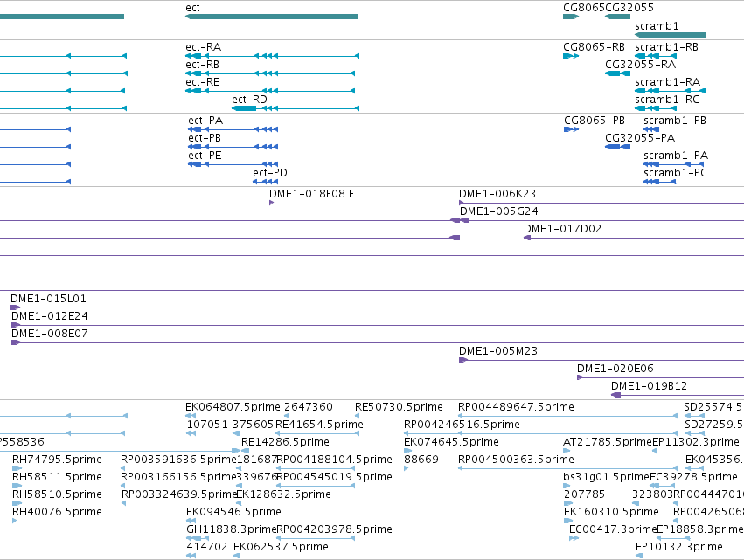Select the CG8065 gene glyph
Image resolution: width=744 pixels, height=560 pixels.
571,17
